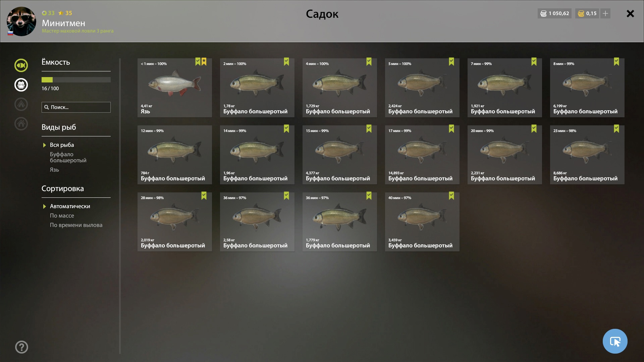Filter by Буффало большеротый species
Viewport: 644px width, 362px height.
68,157
